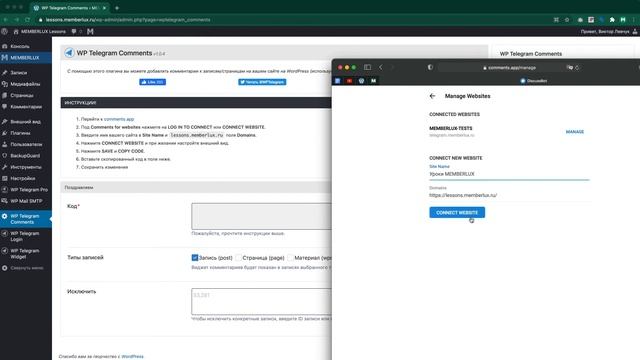The height and width of the screenshot is (360, 640).
Task: Open the comments.app link in the instructions
Action: [119, 119]
